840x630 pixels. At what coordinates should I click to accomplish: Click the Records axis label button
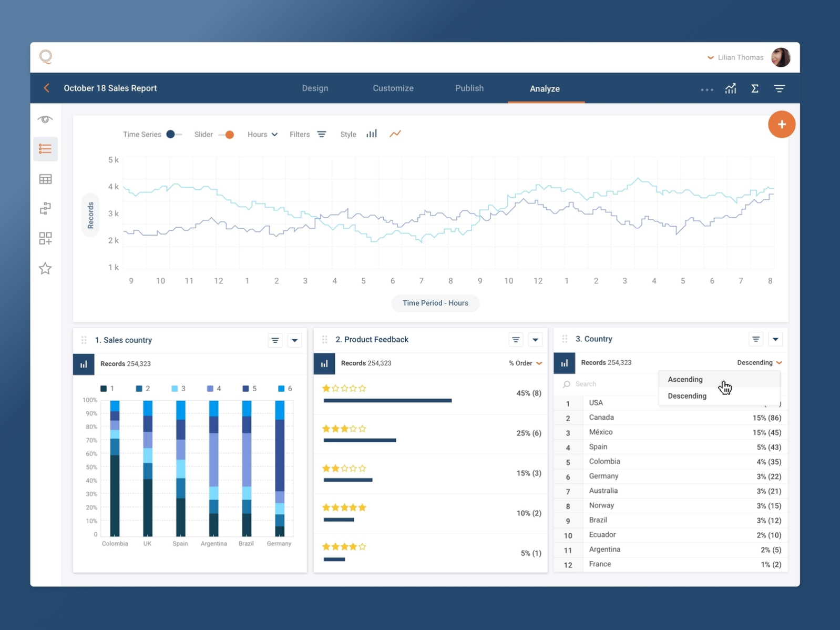tap(90, 215)
